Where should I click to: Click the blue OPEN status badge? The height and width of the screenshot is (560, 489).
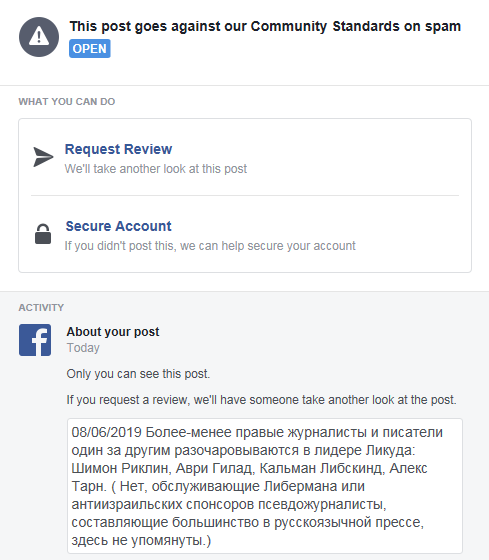pos(90,49)
